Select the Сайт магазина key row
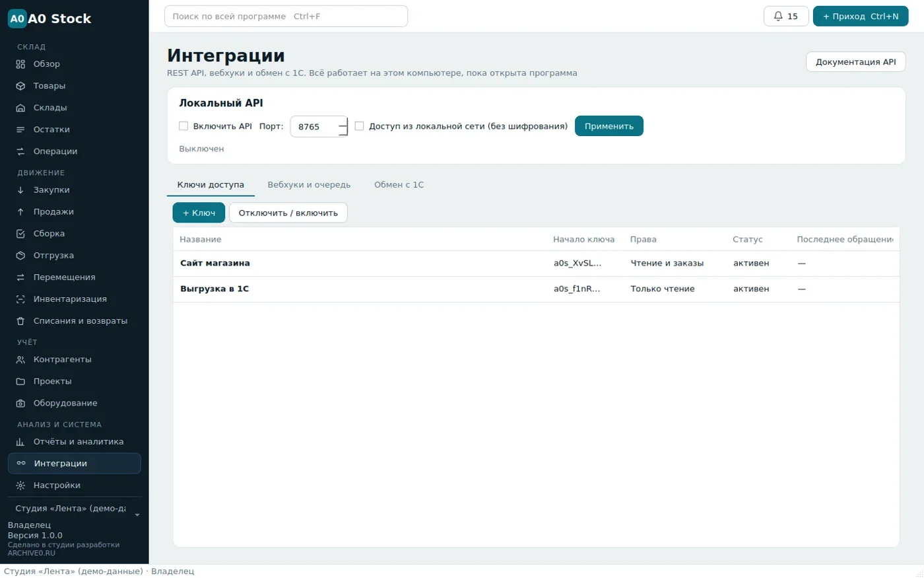 point(536,264)
